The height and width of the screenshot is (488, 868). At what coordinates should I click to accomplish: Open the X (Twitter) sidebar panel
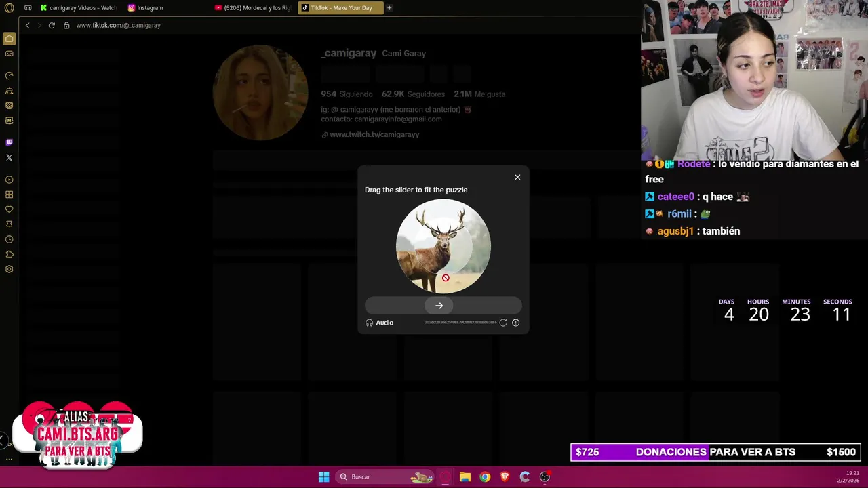click(9, 157)
